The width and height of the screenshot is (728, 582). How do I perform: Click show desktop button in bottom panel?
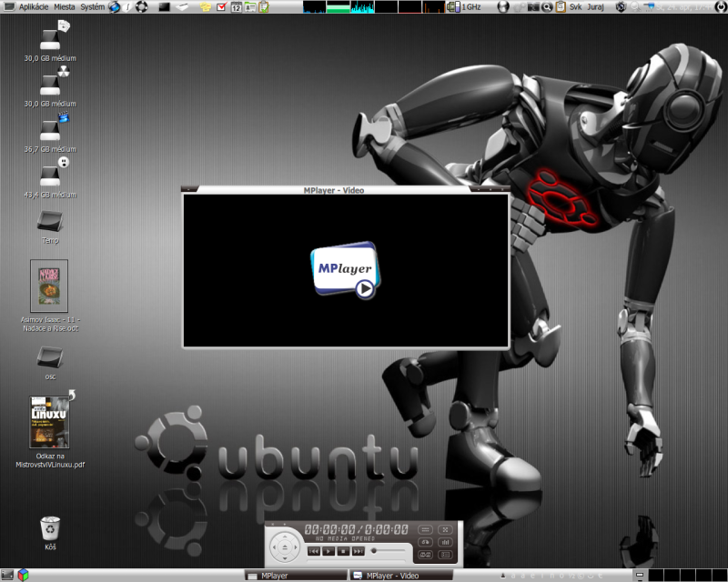click(x=7, y=575)
